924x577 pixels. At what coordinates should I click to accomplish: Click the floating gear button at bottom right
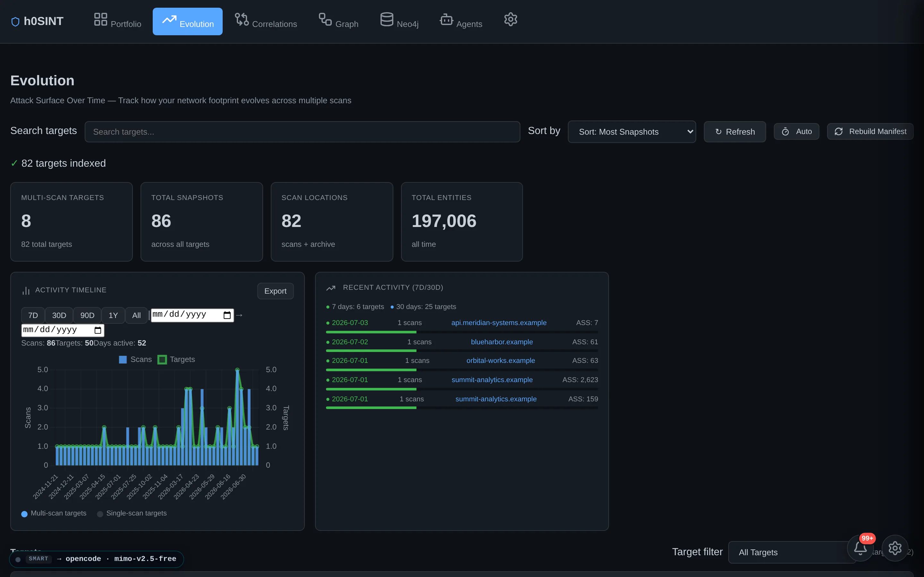[895, 548]
